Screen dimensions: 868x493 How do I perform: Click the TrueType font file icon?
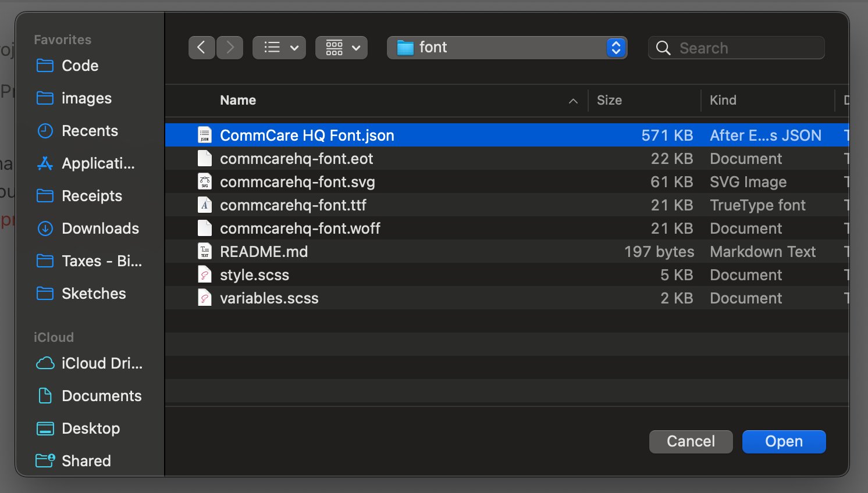(x=205, y=205)
